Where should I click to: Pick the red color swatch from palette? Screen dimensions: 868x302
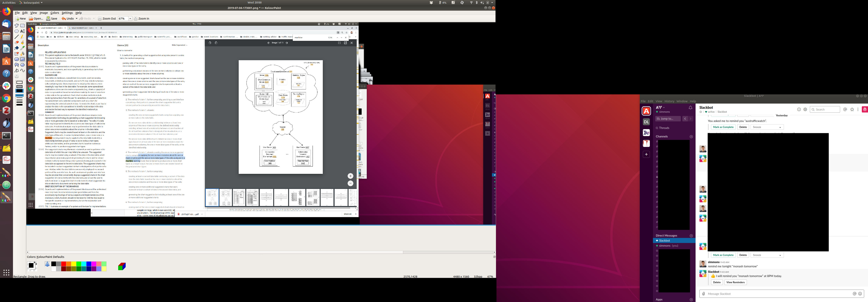(63, 264)
